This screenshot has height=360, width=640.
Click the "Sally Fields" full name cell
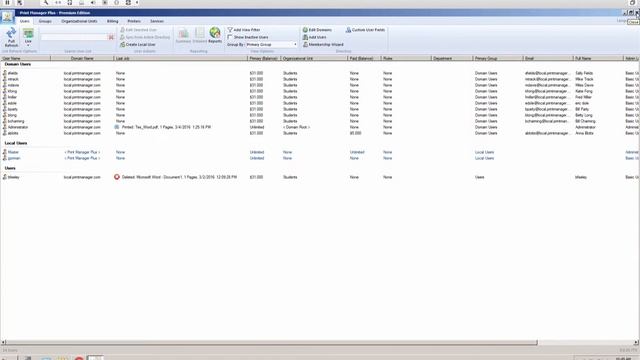584,73
